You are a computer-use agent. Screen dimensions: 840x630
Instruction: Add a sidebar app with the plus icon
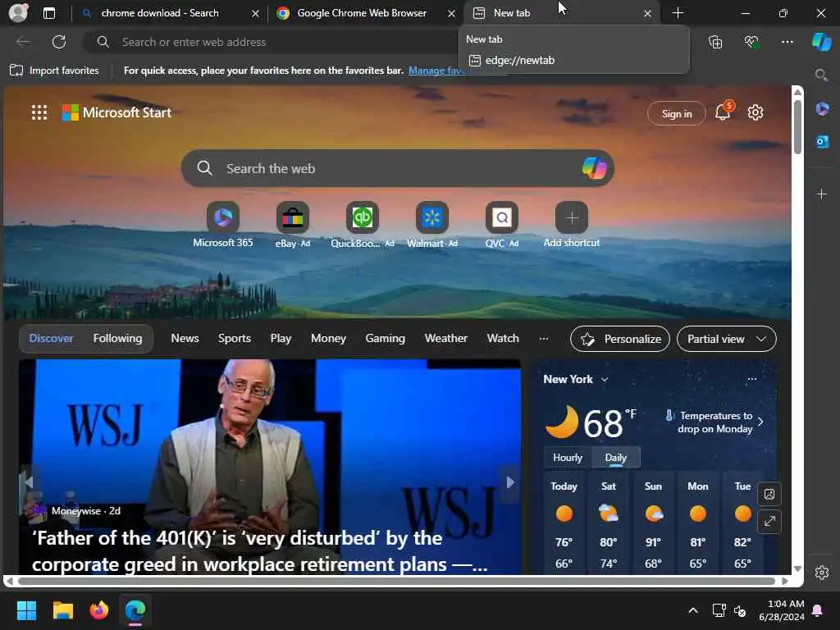[x=822, y=194]
